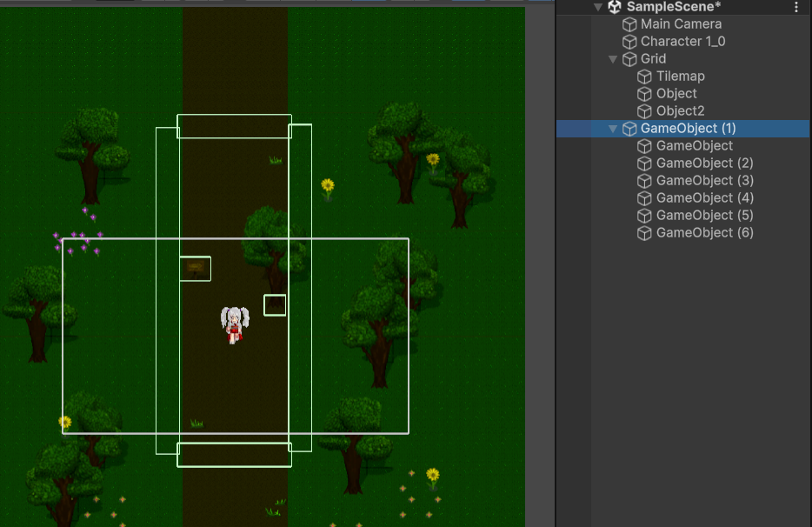812x527 pixels.
Task: Click the GameObject (3) cube icon
Action: tap(644, 181)
